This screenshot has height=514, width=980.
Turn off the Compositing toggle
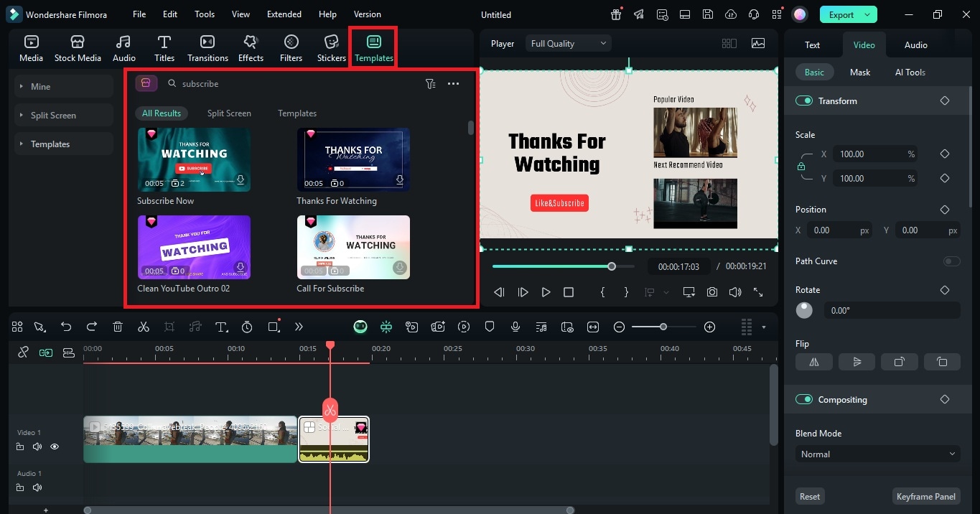804,399
